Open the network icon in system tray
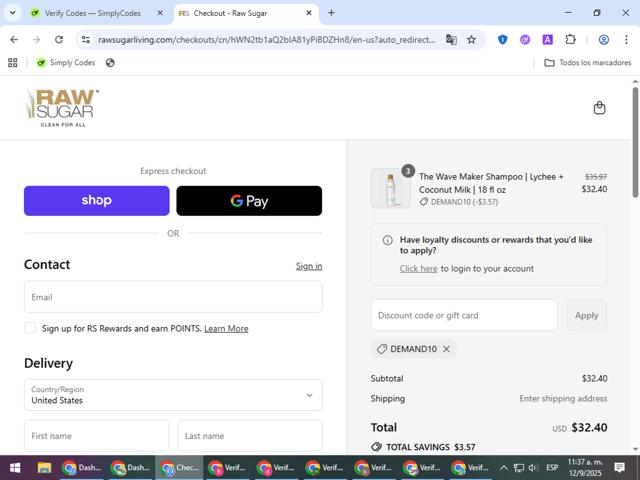640x480 pixels. pyautogui.click(x=519, y=468)
